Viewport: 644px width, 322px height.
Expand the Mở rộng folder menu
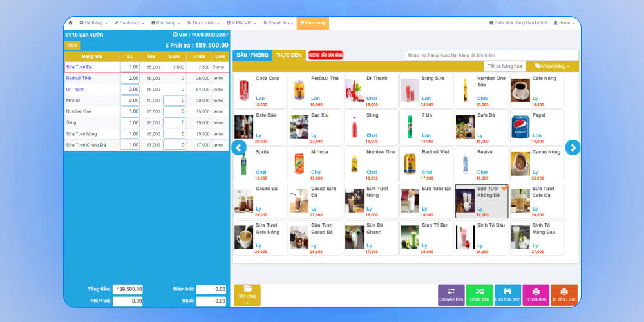(247, 294)
